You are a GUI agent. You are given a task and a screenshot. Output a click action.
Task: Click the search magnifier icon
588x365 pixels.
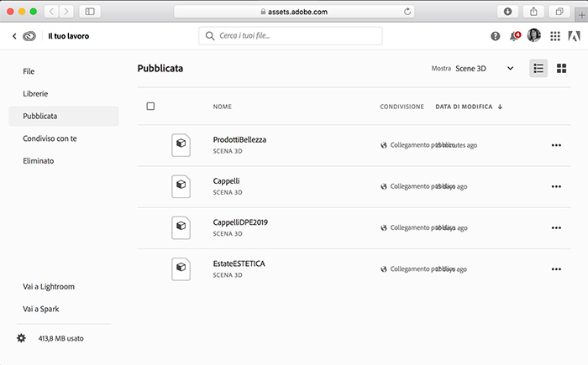click(x=210, y=35)
